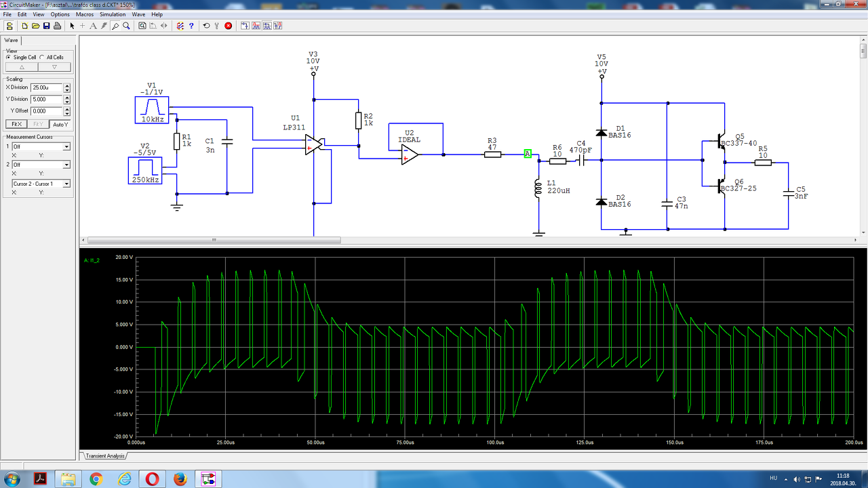Click the mirror part icon
Image resolution: width=868 pixels, height=488 pixels.
[163, 26]
